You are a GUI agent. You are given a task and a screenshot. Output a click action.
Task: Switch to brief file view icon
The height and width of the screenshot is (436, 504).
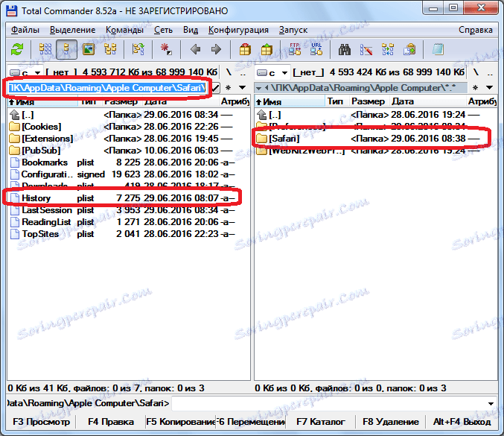(45, 49)
